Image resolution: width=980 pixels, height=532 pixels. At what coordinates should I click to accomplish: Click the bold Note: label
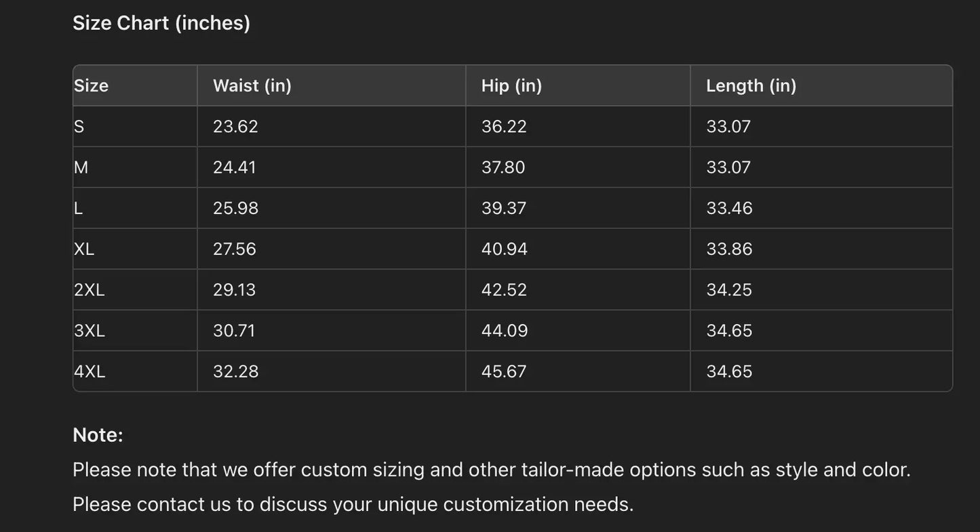pos(98,435)
